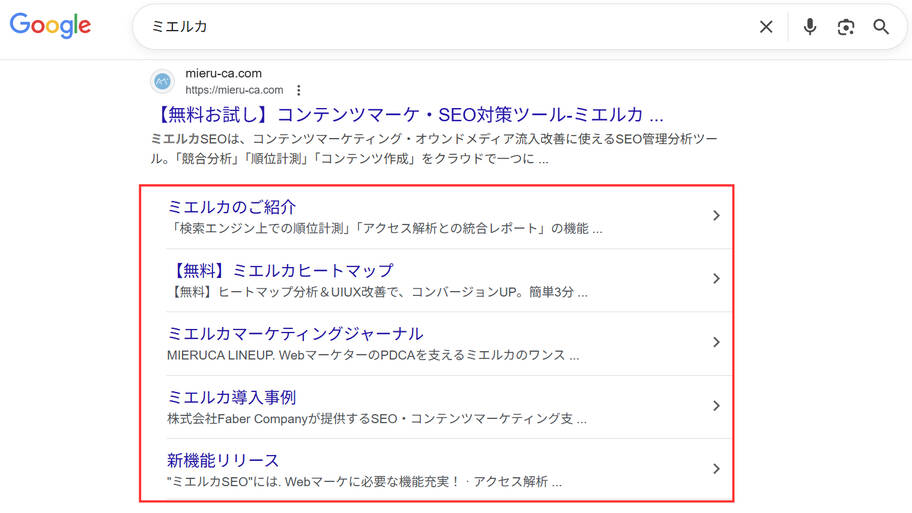Image resolution: width=912 pixels, height=513 pixels.
Task: Click chevron arrow on ミエルカ導入事例 row
Action: (716, 406)
